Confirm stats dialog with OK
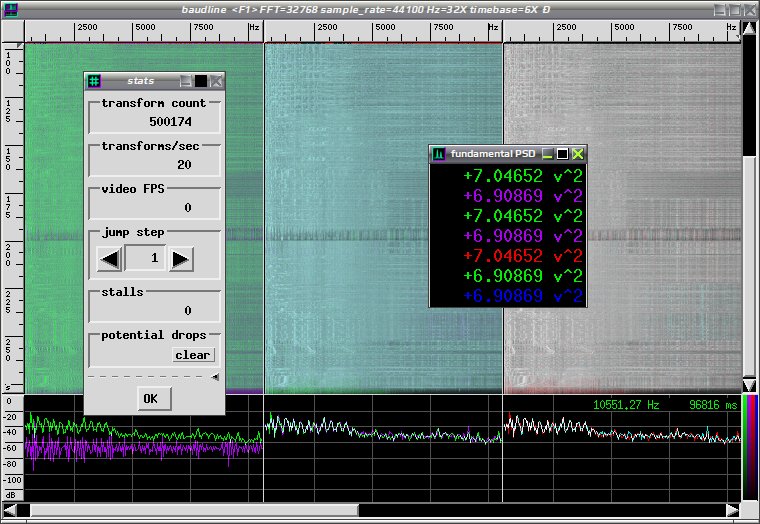 [154, 398]
